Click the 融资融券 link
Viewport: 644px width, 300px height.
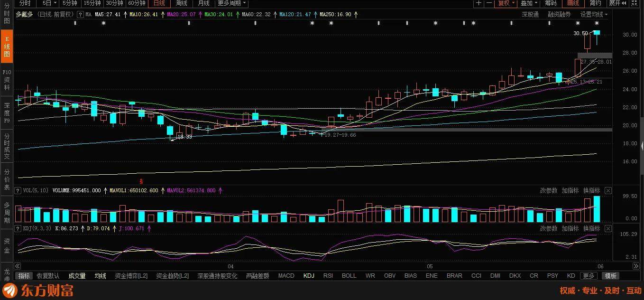(559, 15)
